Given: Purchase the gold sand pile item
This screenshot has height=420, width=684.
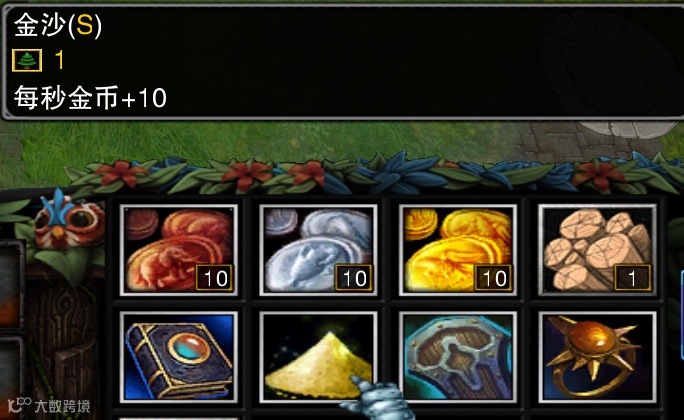Looking at the screenshot, I should 318,357.
